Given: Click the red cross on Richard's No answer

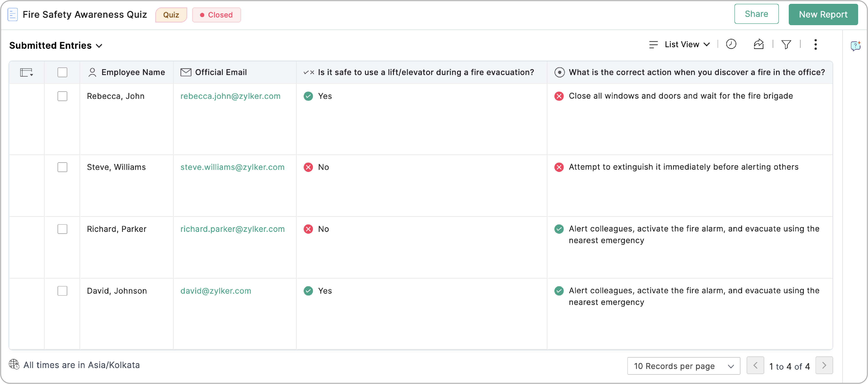Looking at the screenshot, I should (308, 229).
